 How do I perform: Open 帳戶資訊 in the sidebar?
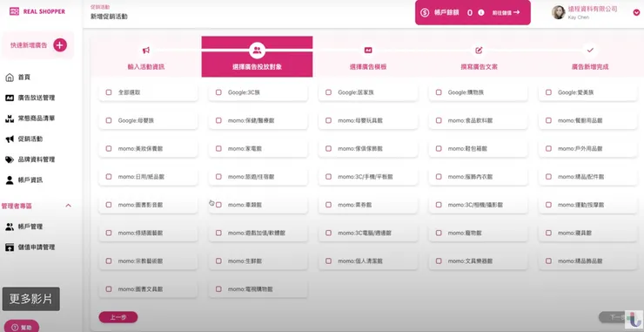[x=30, y=180]
